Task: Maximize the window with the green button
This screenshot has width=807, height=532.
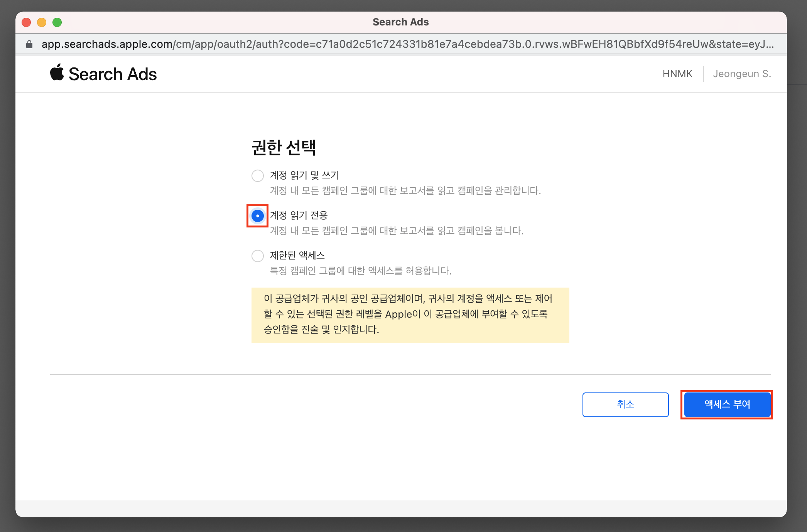Action: pyautogui.click(x=57, y=22)
